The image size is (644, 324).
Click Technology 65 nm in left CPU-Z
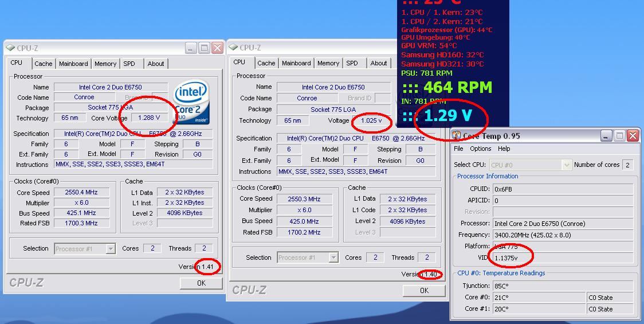(x=70, y=118)
